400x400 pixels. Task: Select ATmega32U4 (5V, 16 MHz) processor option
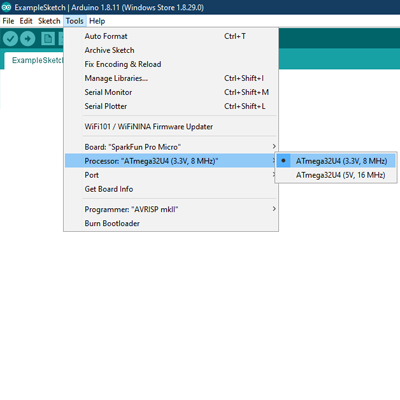point(336,175)
